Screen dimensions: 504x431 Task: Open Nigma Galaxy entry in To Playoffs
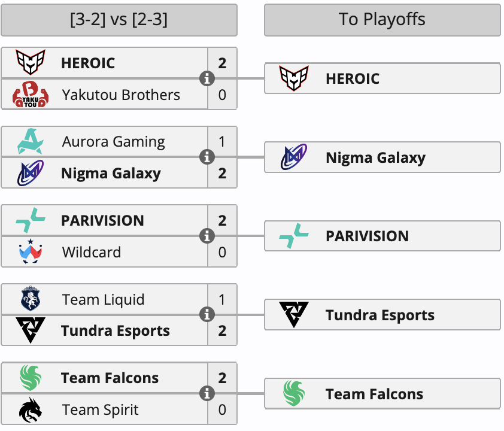tap(382, 157)
